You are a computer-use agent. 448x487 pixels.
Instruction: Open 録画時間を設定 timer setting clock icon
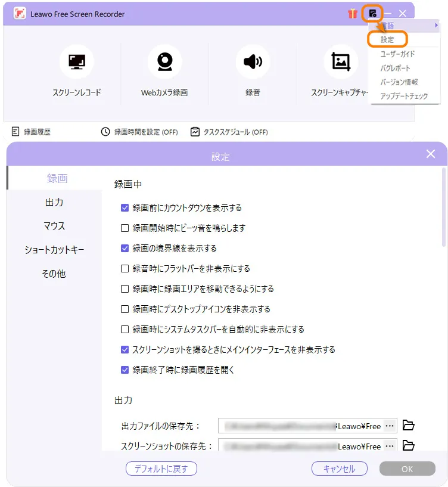105,132
